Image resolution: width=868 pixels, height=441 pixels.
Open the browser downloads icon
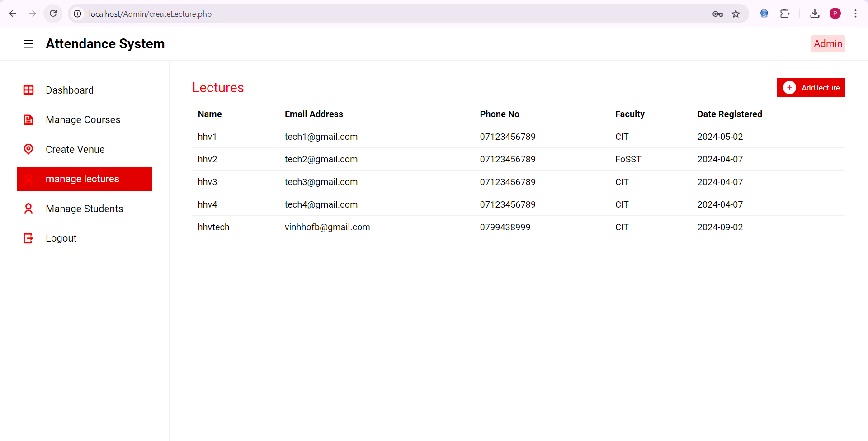tap(815, 14)
